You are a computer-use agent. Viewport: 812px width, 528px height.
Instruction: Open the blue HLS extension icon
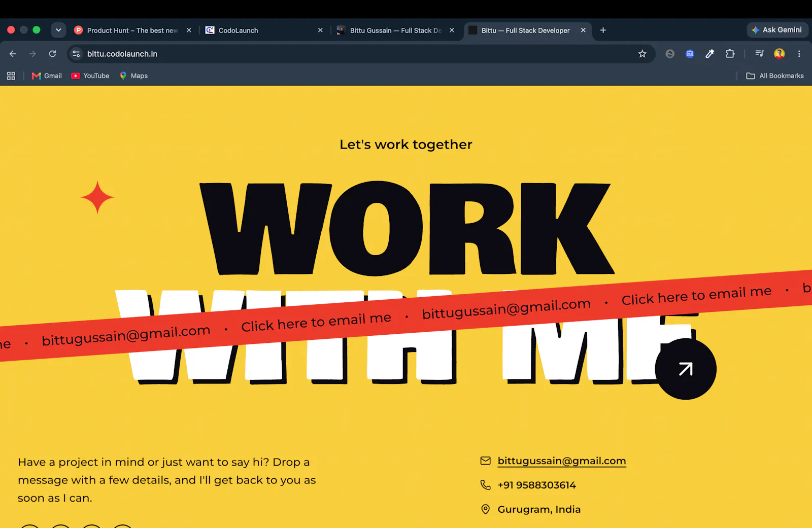pyautogui.click(x=690, y=54)
